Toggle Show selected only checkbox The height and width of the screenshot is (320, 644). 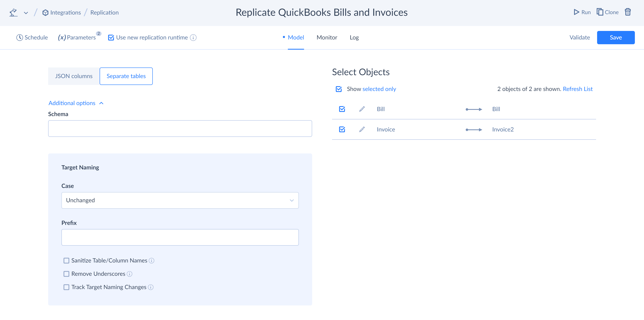point(339,89)
